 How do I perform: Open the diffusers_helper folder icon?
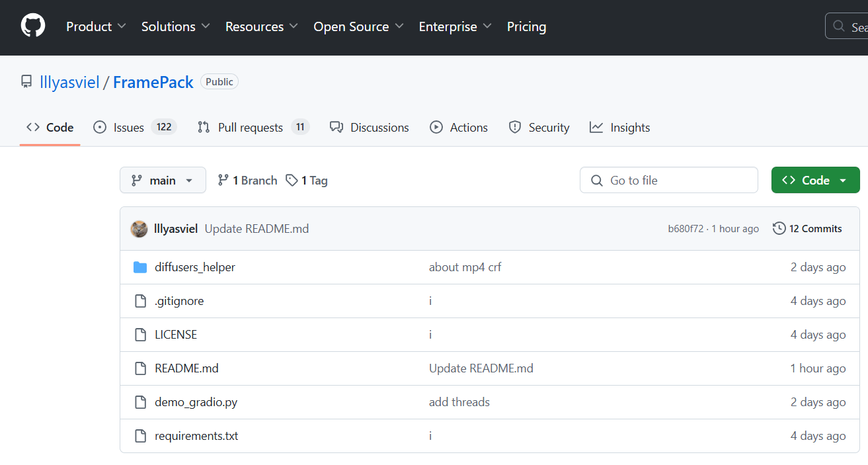click(140, 267)
